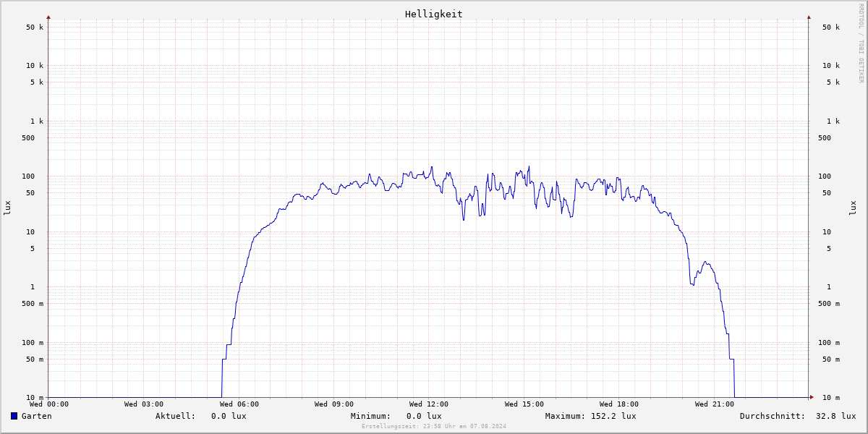Click "500" on the left axis
This screenshot has width=868, height=434.
coord(28,138)
